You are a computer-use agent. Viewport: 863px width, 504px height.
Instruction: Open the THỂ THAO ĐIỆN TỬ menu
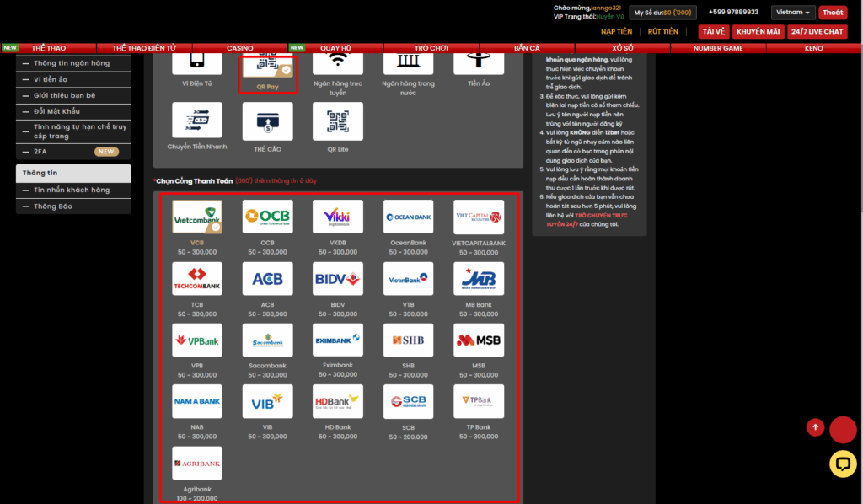click(144, 48)
